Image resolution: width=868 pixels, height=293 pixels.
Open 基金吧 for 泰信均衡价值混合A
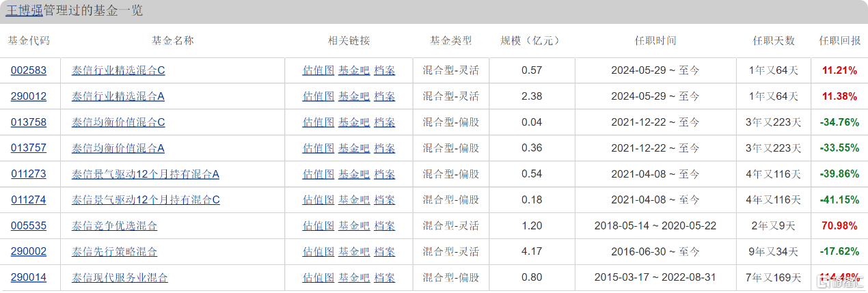(x=354, y=148)
